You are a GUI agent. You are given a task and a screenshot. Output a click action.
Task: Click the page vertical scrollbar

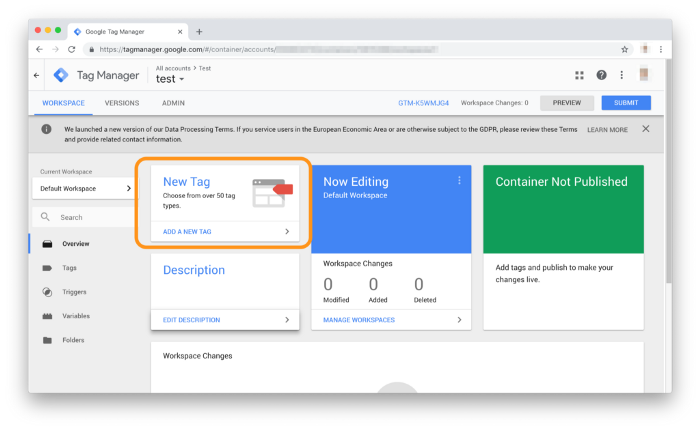tap(668, 171)
